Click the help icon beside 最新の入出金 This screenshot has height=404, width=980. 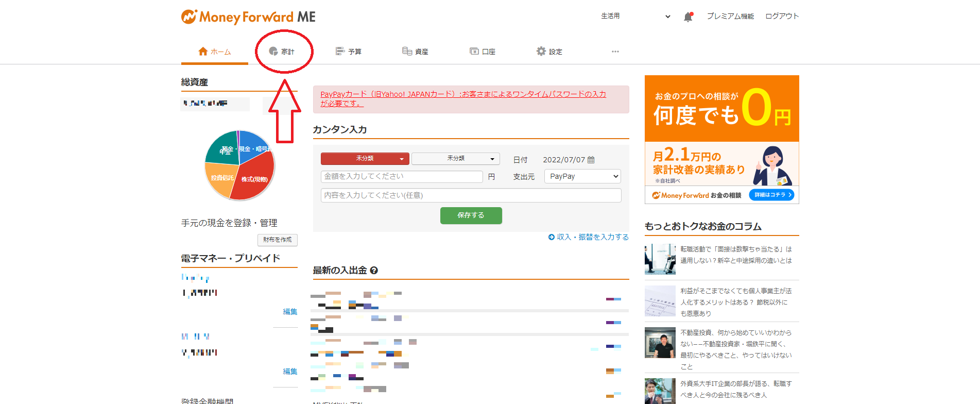tap(374, 271)
